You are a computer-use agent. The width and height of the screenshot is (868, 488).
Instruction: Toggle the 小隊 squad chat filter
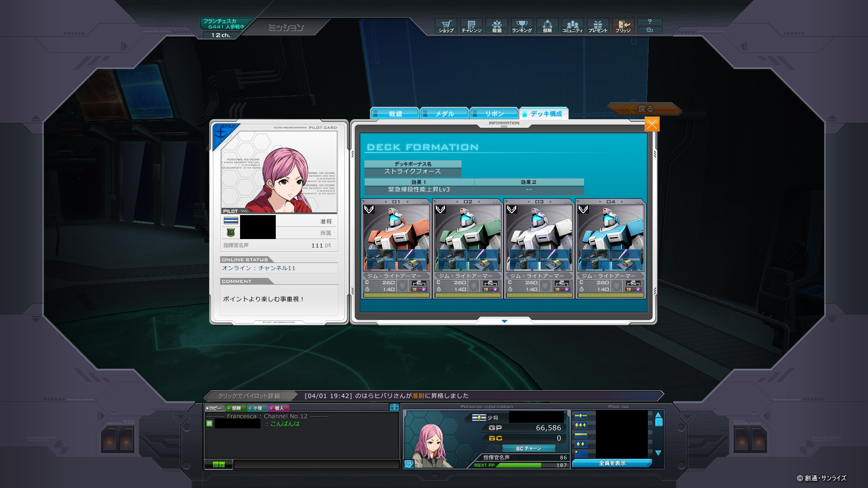click(x=257, y=408)
